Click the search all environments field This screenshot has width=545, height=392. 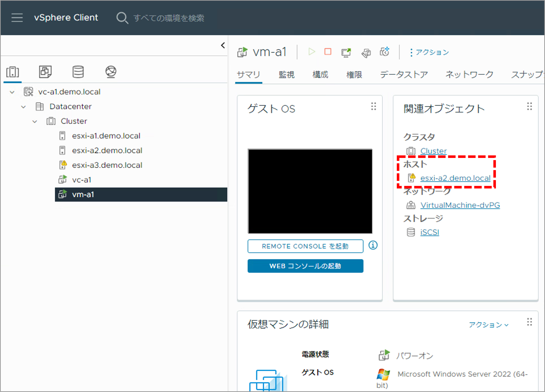click(169, 18)
